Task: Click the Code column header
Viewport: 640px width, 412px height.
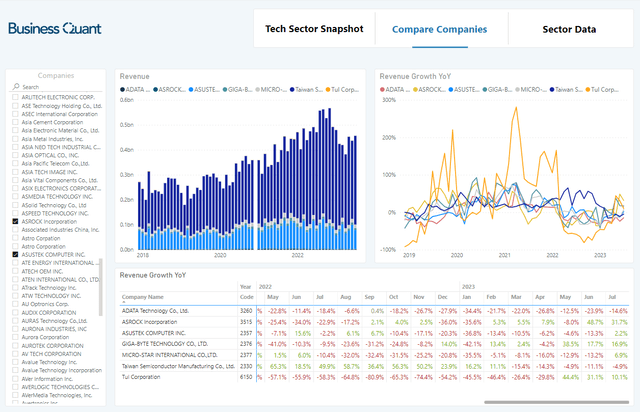Action: pos(246,297)
